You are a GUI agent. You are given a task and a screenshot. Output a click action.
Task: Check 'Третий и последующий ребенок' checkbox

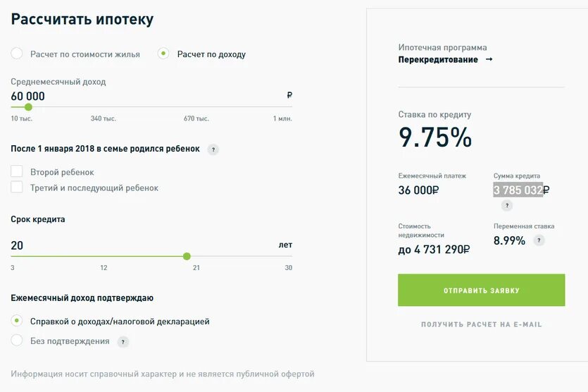click(x=17, y=188)
